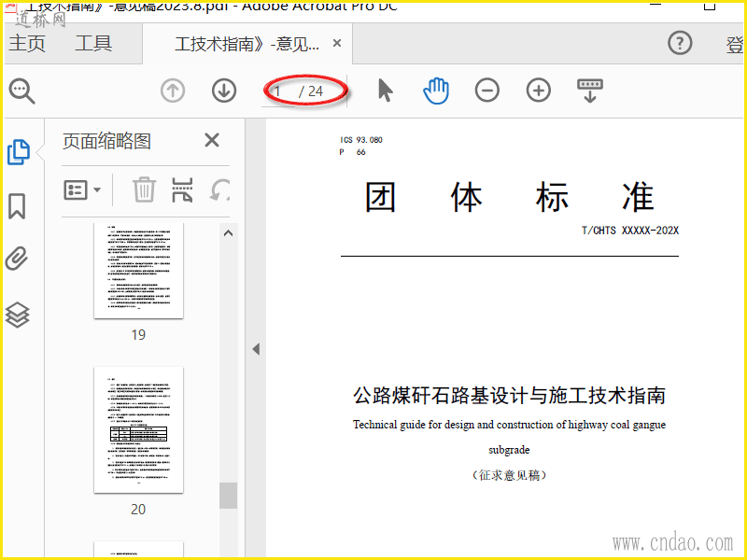
Task: Open the attachments paperclip icon
Action: [x=17, y=259]
